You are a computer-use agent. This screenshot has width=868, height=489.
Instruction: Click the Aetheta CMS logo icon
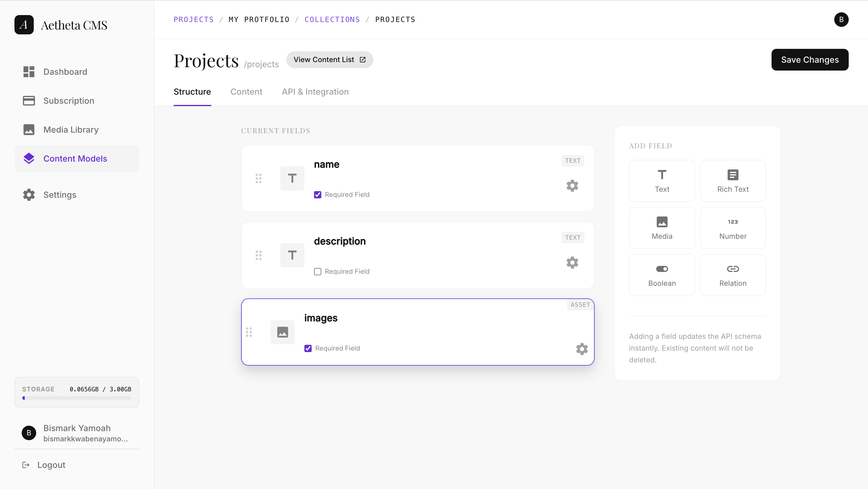[x=24, y=24]
